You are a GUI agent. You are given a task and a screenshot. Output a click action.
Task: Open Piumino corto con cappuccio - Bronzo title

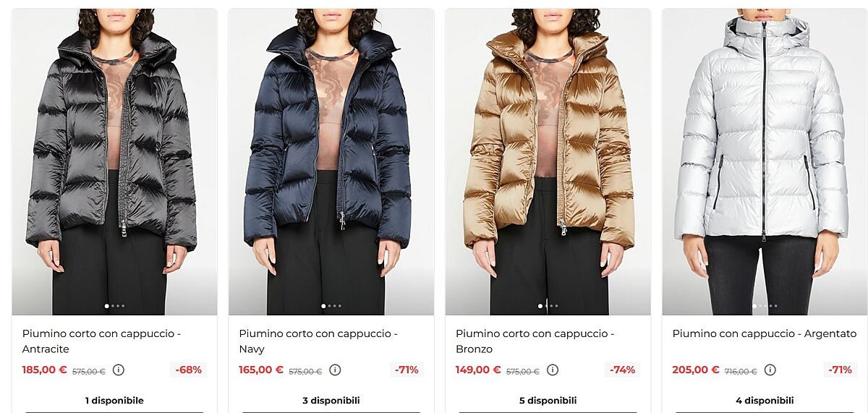(535, 341)
